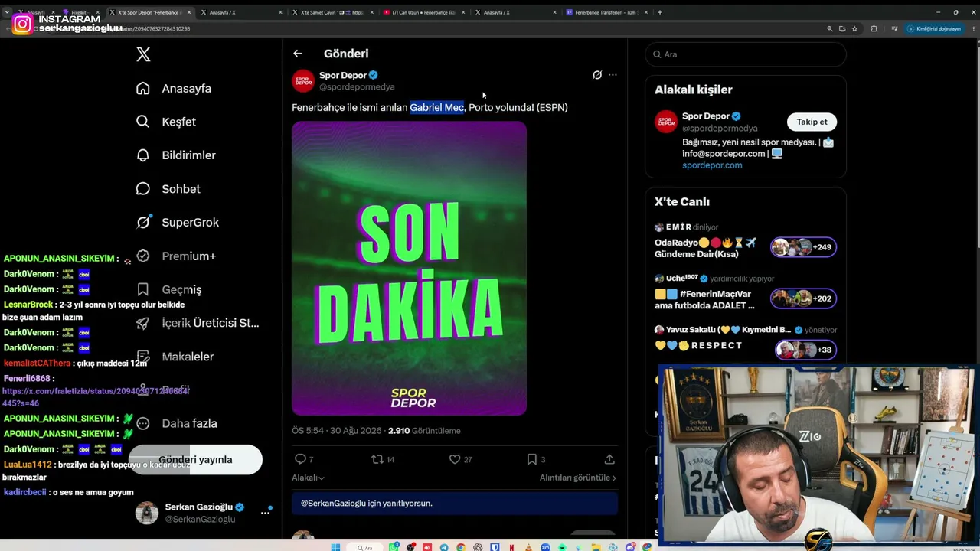Image resolution: width=980 pixels, height=551 pixels.
Task: Open Alıntıları görüntüle link
Action: point(578,478)
